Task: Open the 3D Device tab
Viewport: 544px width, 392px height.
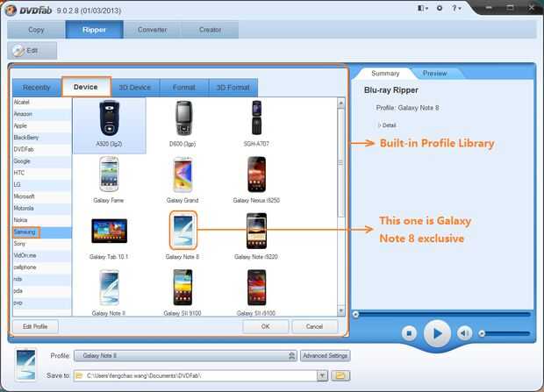Action: click(135, 88)
